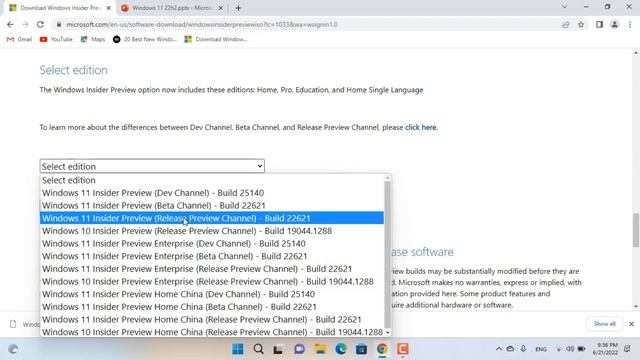Open taskbar Search
The image size is (640, 360).
coord(258,349)
